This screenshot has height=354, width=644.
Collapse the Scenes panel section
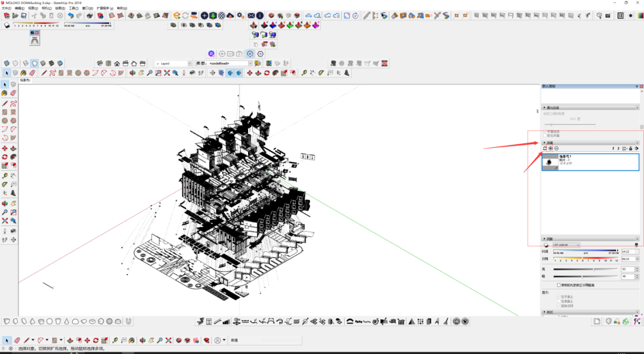[544, 143]
